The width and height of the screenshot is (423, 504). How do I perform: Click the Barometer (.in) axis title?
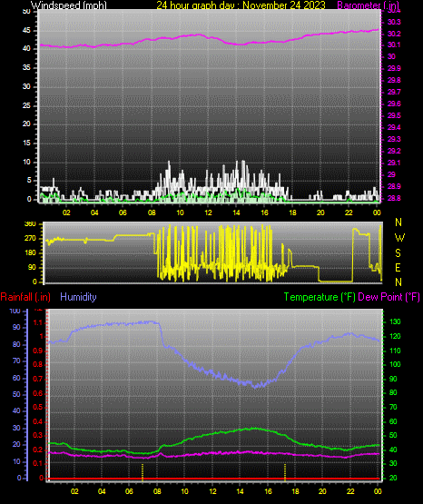coord(369,5)
